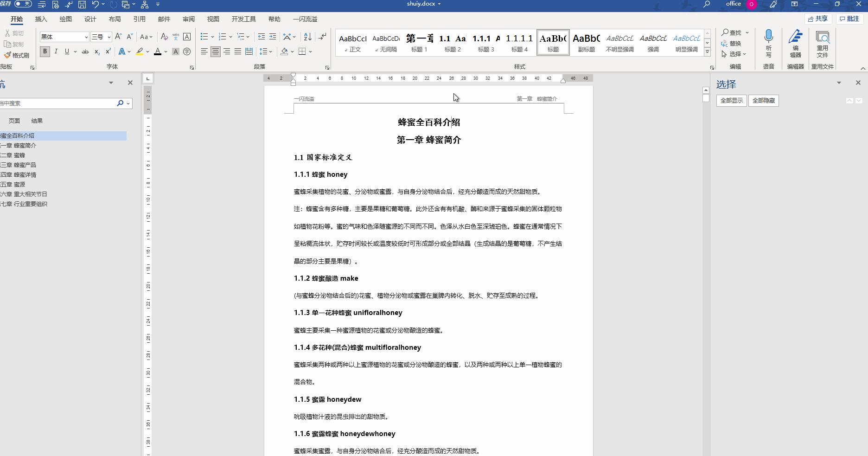Viewport: 868px width, 456px height.
Task: Toggle bold formatting
Action: click(x=45, y=51)
